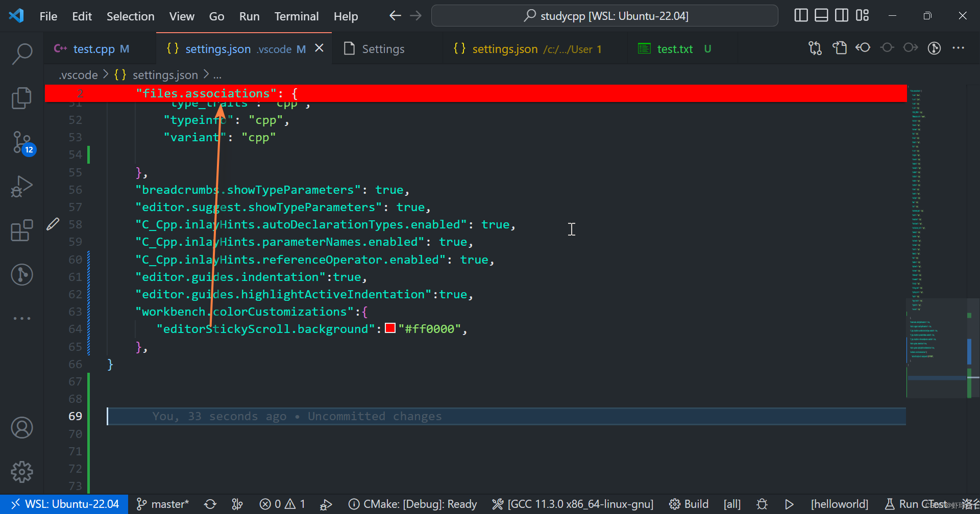The height and width of the screenshot is (514, 980).
Task: Click the debug launch status bar icon
Action: (x=326, y=504)
